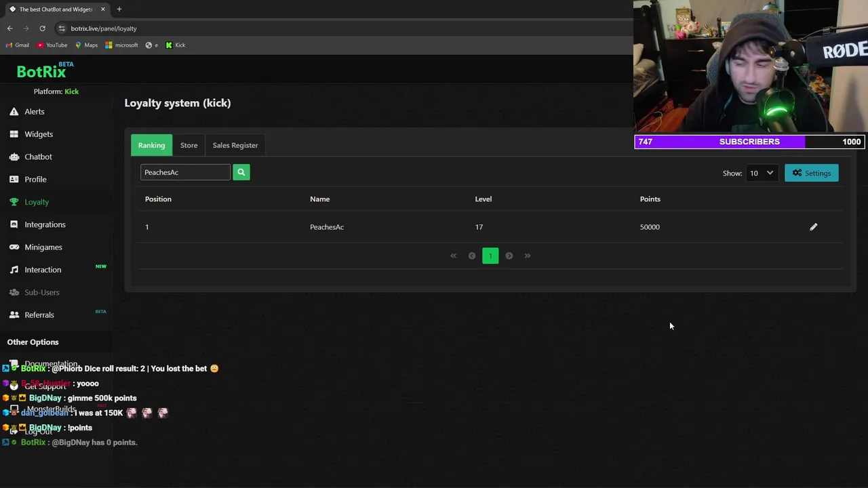This screenshot has width=868, height=488.
Task: Click the Name column header
Action: click(x=319, y=199)
